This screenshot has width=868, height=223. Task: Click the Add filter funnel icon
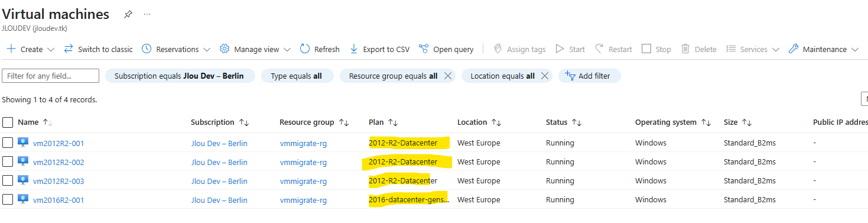pos(570,75)
